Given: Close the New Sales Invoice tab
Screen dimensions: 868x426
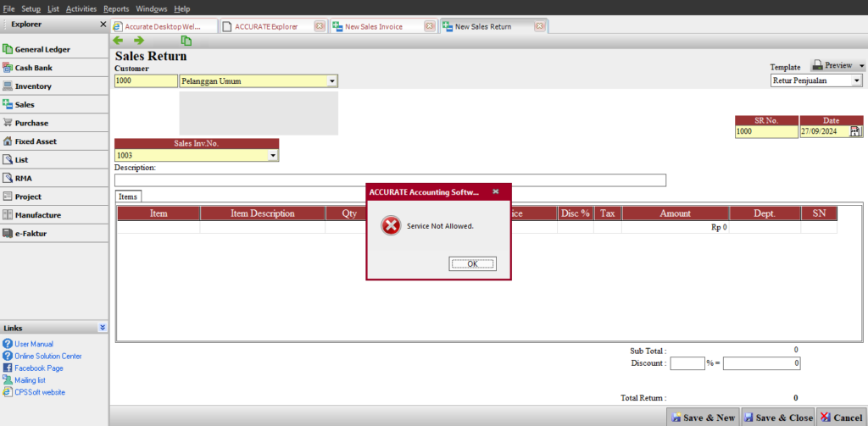Looking at the screenshot, I should [x=430, y=26].
